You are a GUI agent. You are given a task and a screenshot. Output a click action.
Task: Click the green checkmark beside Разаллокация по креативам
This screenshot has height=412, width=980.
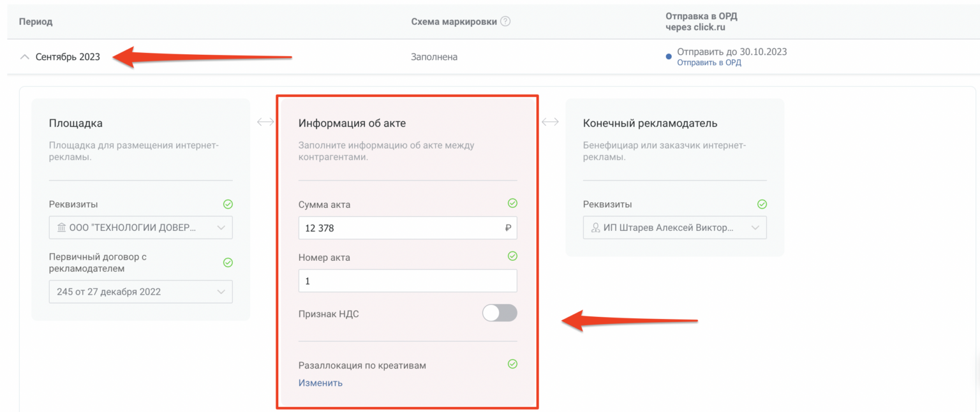pyautogui.click(x=512, y=364)
